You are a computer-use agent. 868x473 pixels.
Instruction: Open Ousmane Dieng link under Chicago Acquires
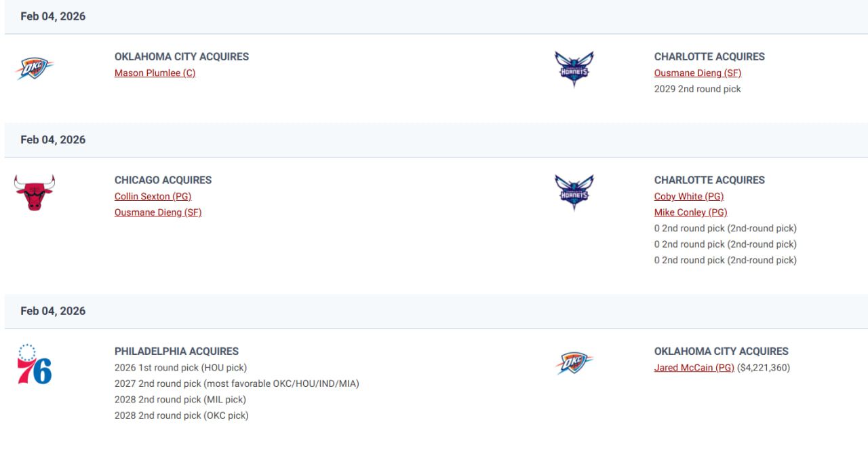(158, 212)
